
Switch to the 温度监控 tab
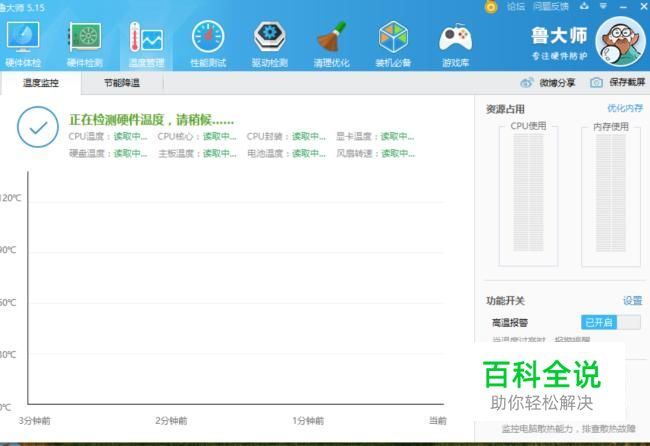(41, 83)
